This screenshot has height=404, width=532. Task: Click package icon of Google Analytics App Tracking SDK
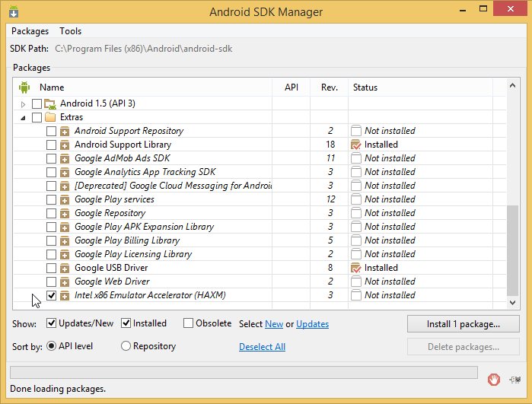tap(65, 172)
